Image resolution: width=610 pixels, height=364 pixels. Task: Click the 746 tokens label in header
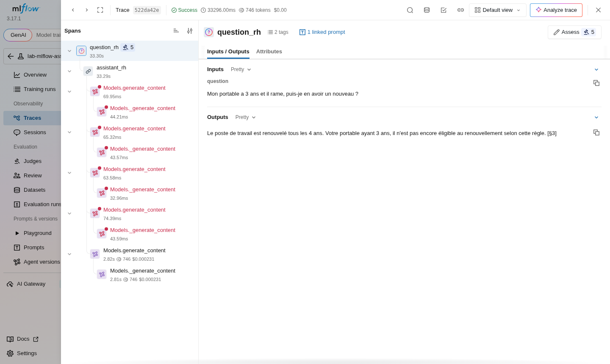tap(255, 10)
